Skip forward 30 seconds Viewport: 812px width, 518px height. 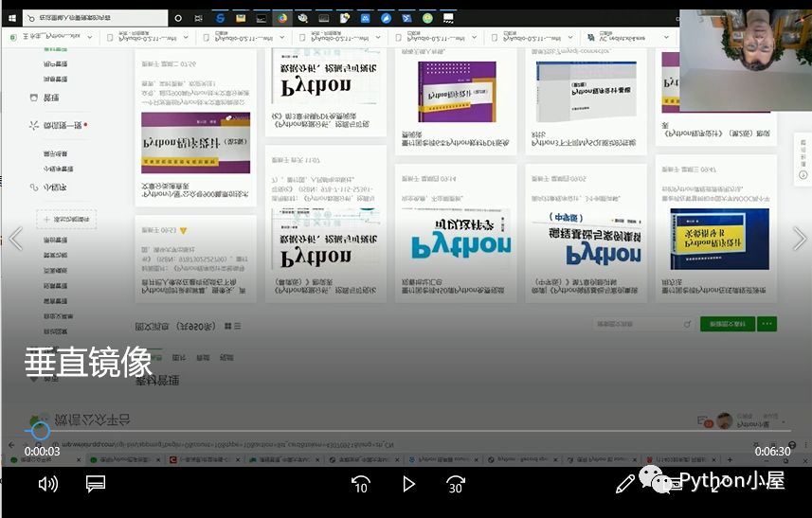456,484
